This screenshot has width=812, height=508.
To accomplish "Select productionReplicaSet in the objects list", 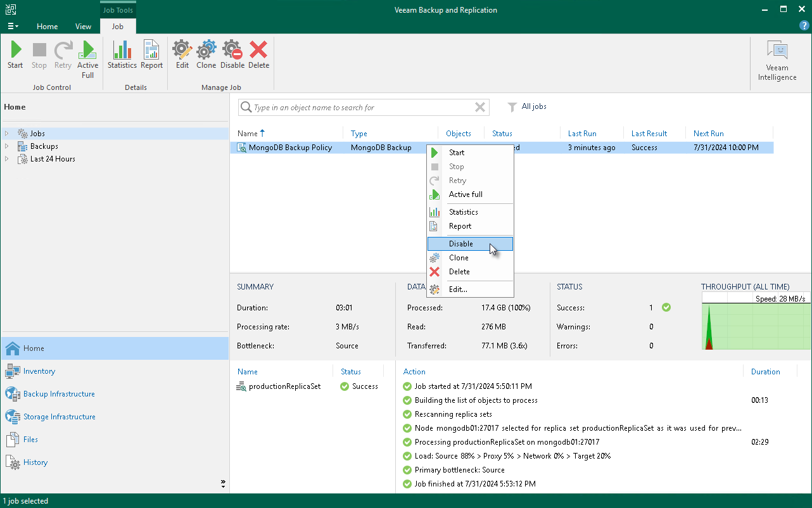I will tap(284, 386).
